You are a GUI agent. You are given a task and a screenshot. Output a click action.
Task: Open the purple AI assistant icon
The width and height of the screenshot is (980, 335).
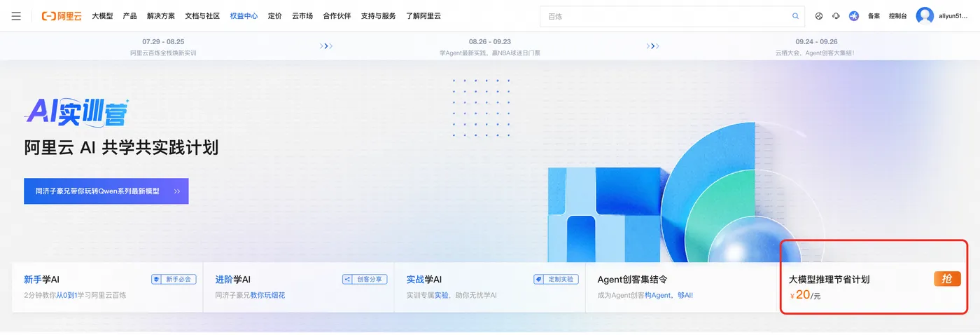854,15
